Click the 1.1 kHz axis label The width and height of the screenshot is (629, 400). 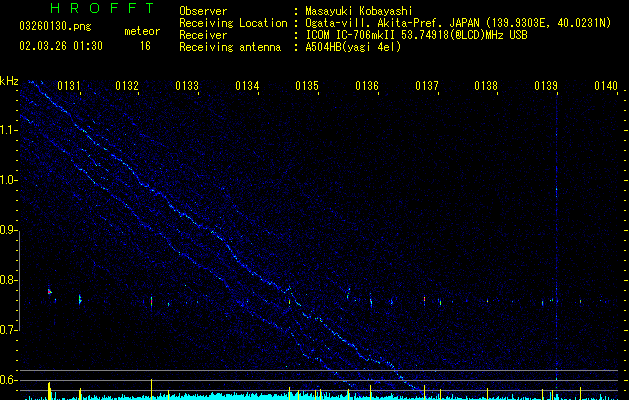pyautogui.click(x=9, y=130)
